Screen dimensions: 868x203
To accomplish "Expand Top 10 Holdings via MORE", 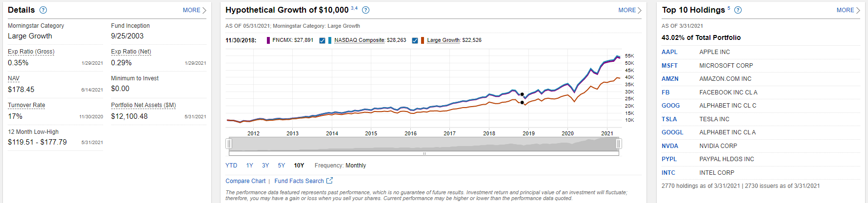I will [848, 10].
